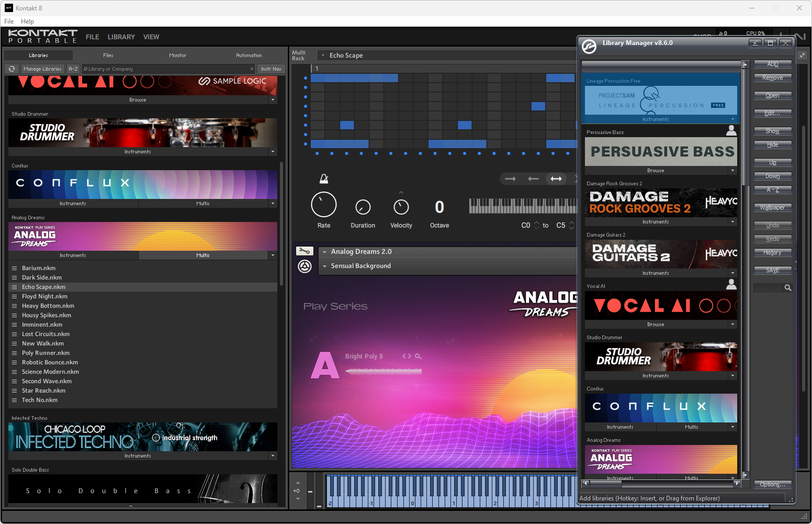Screen dimensions: 812x524
Task: Switch to the Monitor tab
Action: (x=178, y=55)
